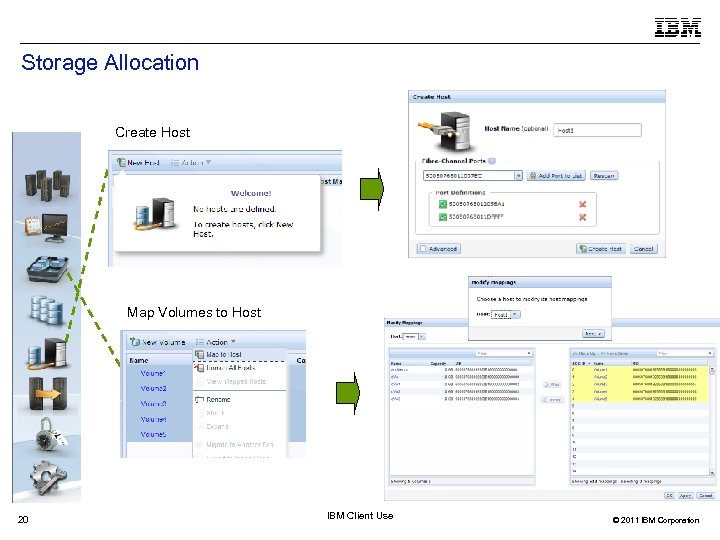This screenshot has width=720, height=540.
Task: Click the New Host toolbar button
Action: (x=138, y=163)
